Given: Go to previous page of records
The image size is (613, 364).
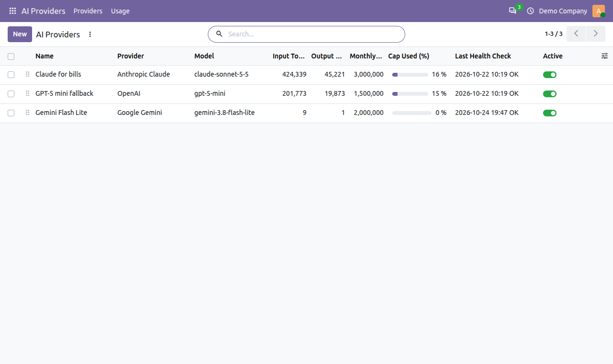Looking at the screenshot, I should (x=576, y=34).
